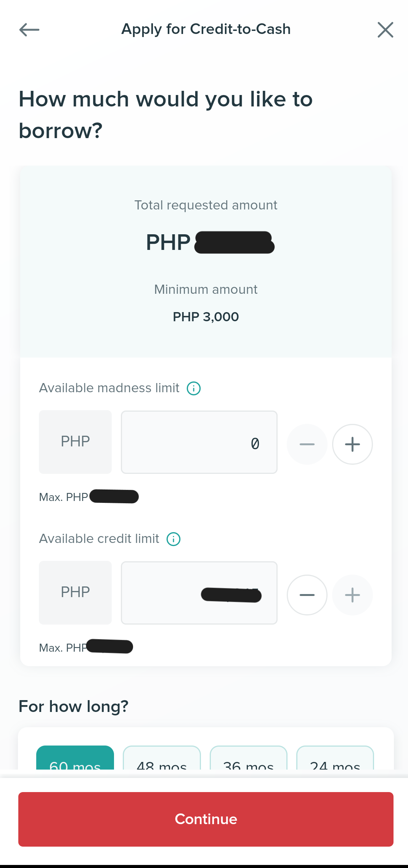Focus the credit limit amount input field
Image resolution: width=408 pixels, height=868 pixels.
point(199,593)
